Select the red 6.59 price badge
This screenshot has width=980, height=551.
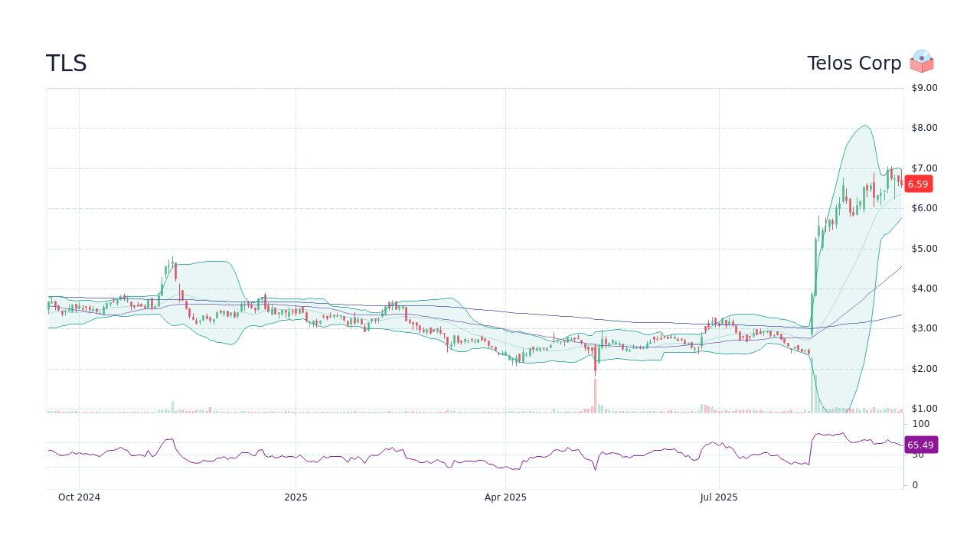(x=918, y=184)
